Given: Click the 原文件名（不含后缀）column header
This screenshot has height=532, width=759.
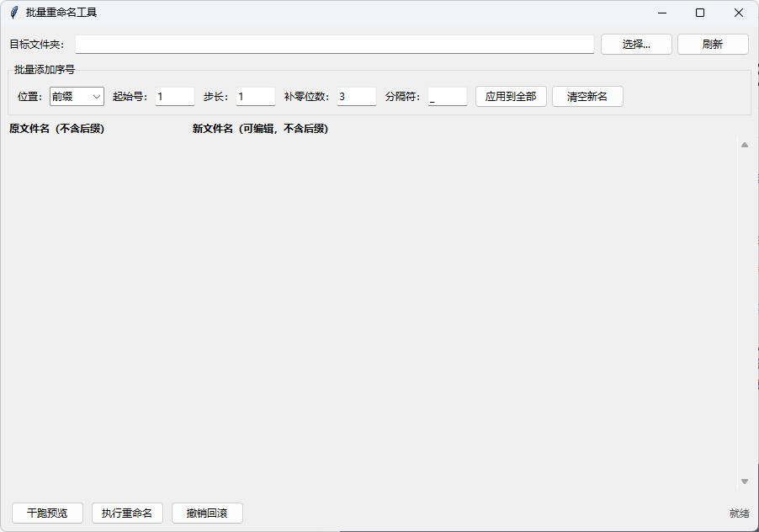Looking at the screenshot, I should (56, 129).
